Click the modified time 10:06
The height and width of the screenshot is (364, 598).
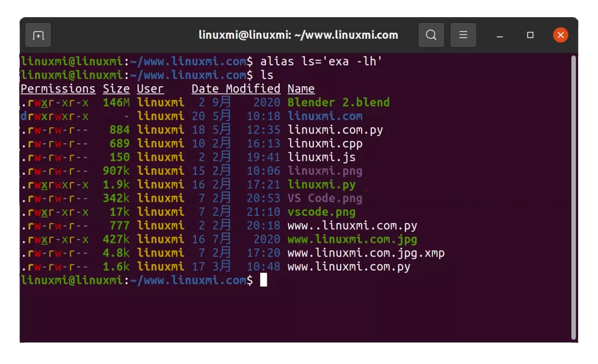[263, 171]
